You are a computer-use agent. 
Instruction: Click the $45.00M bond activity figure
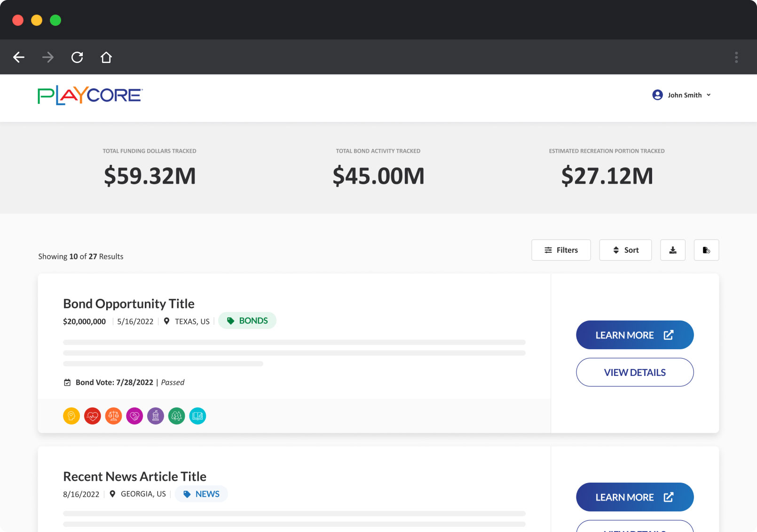pyautogui.click(x=378, y=176)
